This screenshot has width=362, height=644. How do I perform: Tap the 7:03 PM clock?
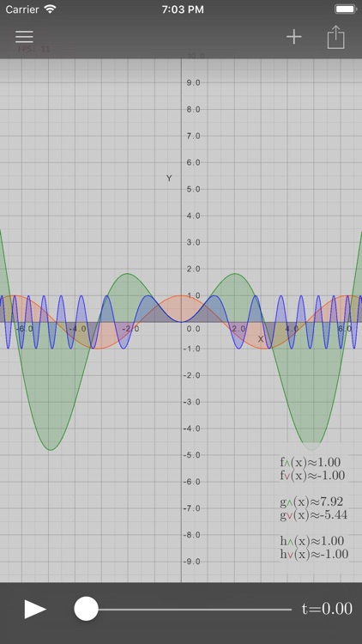coord(183,9)
